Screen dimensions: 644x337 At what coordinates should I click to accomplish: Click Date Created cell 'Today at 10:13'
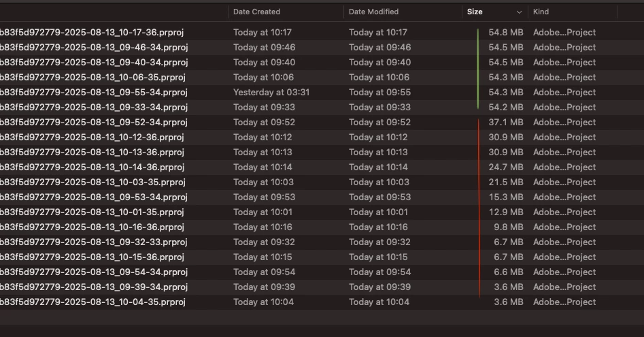tap(262, 153)
